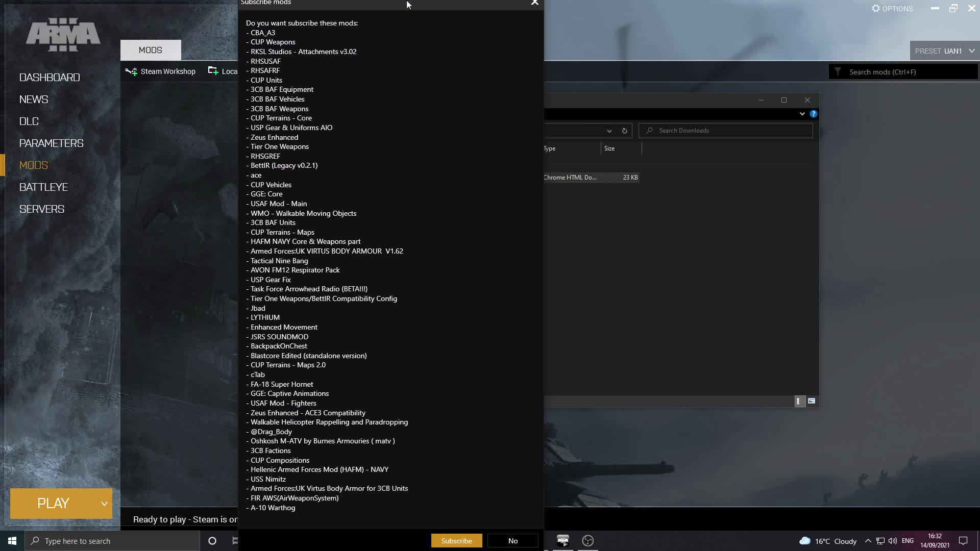
Task: Click the No button in the dialog
Action: tap(513, 541)
